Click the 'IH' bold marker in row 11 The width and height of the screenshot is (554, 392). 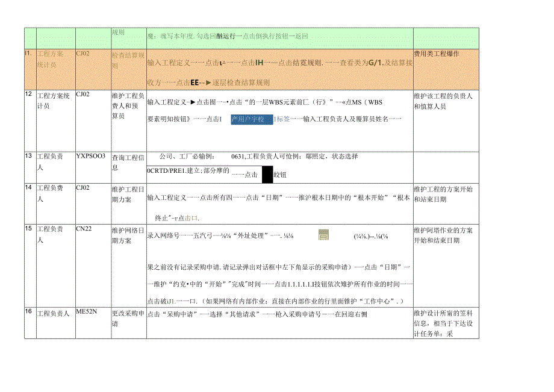258,64
